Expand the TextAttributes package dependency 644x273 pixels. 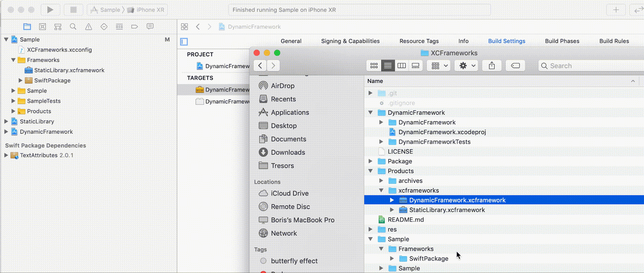(6, 155)
